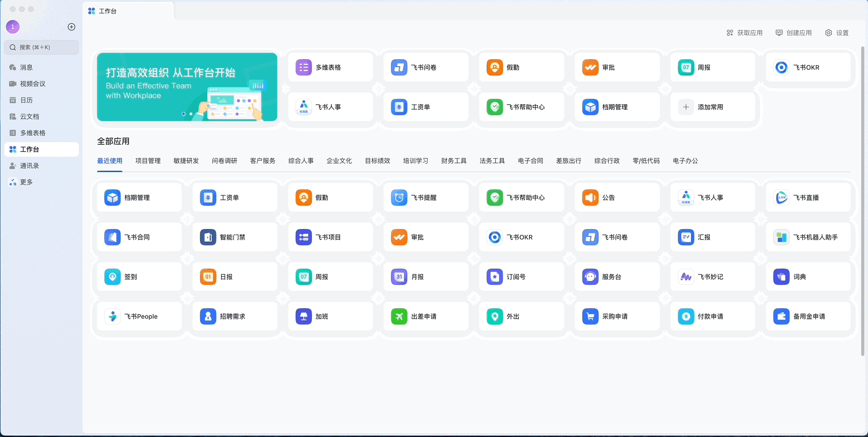Image resolution: width=868 pixels, height=437 pixels.
Task: Open the 汇报 app
Action: 713,237
